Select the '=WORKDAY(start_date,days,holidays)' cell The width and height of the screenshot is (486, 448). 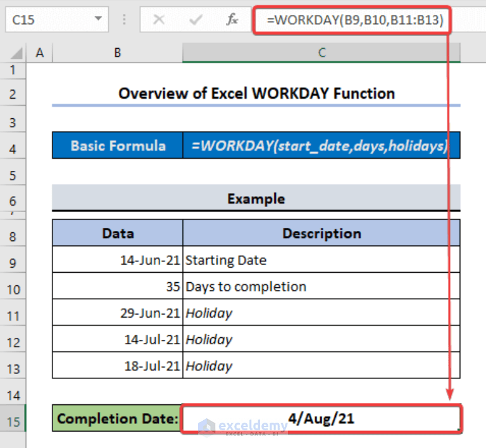pyautogui.click(x=321, y=146)
